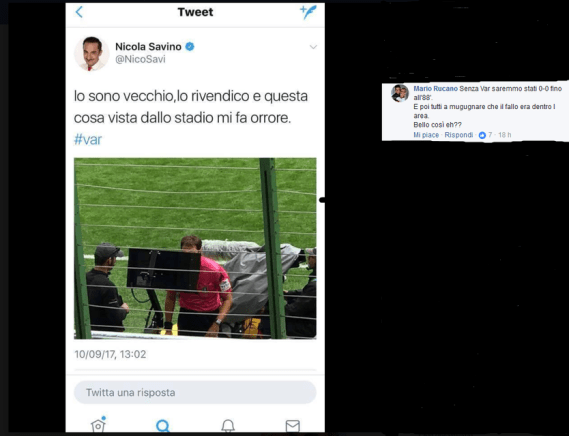
Task: Open the referee VAR photo
Action: 195,248
